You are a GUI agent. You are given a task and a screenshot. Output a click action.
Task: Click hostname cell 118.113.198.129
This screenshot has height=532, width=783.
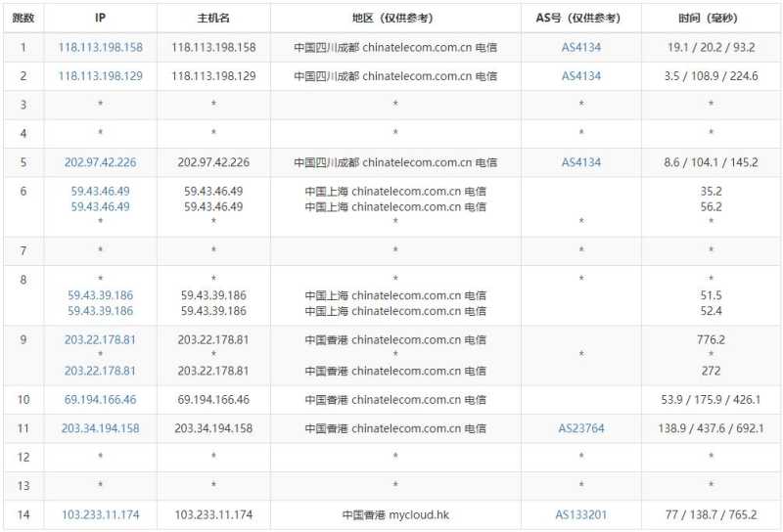[x=213, y=76]
